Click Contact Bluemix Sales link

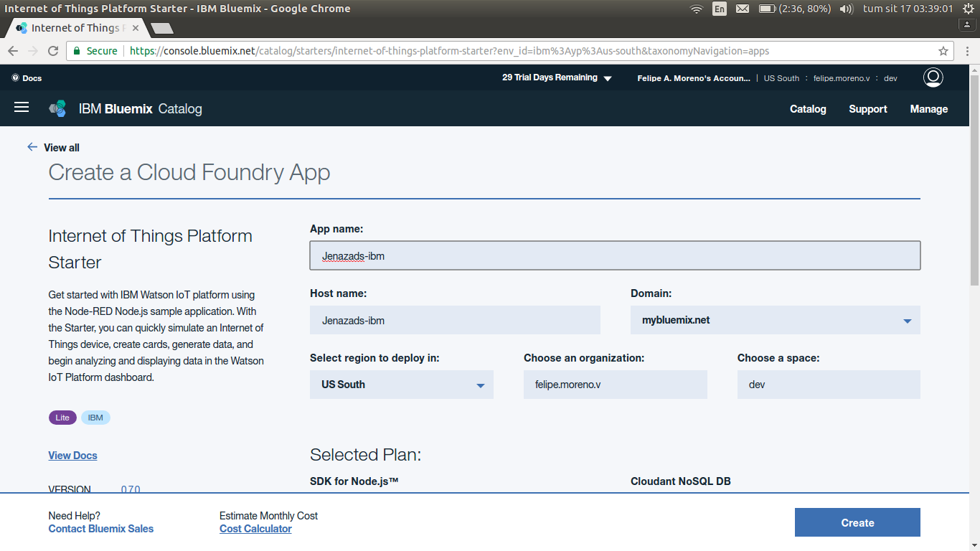click(101, 529)
